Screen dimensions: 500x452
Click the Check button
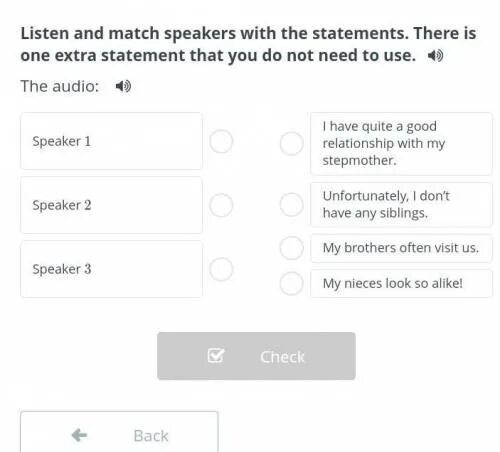point(256,356)
